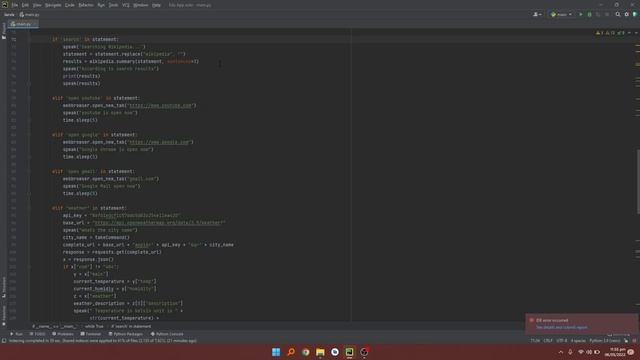Click the red circular app icon in taskbar
This screenshot has width=640, height=360.
click(364, 352)
